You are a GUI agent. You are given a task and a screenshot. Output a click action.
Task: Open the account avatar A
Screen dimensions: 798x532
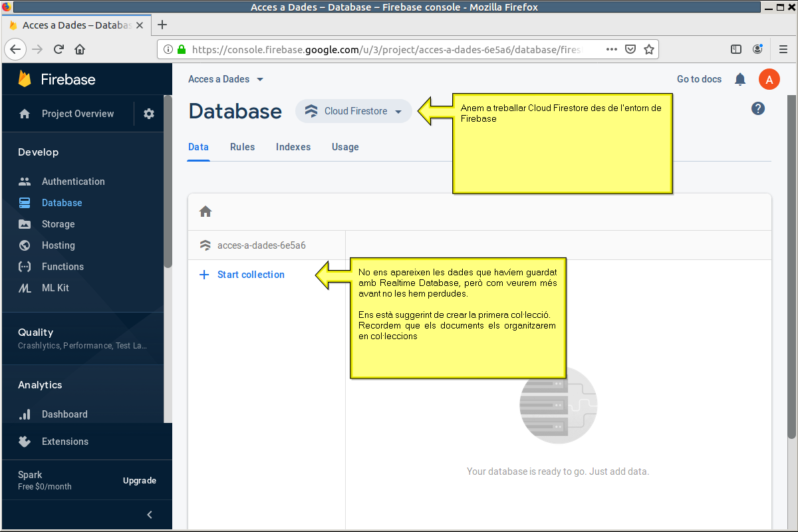click(769, 79)
